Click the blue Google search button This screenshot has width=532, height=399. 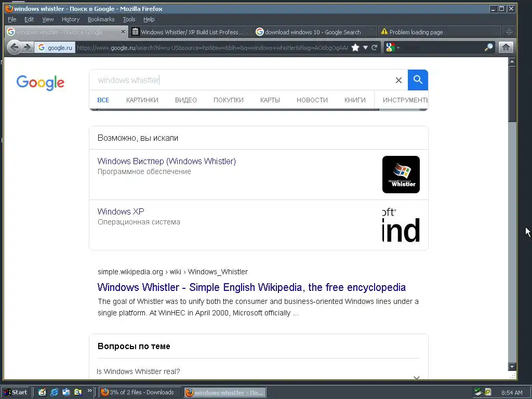coord(418,80)
